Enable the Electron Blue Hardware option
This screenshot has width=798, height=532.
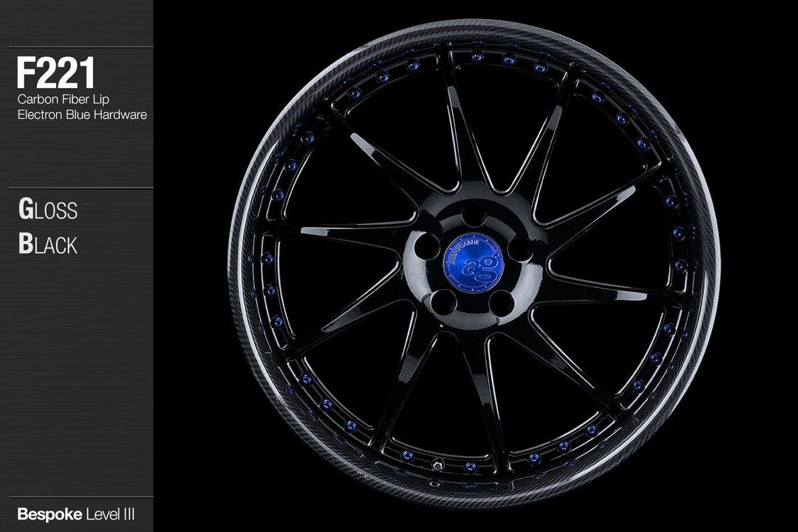pyautogui.click(x=82, y=115)
